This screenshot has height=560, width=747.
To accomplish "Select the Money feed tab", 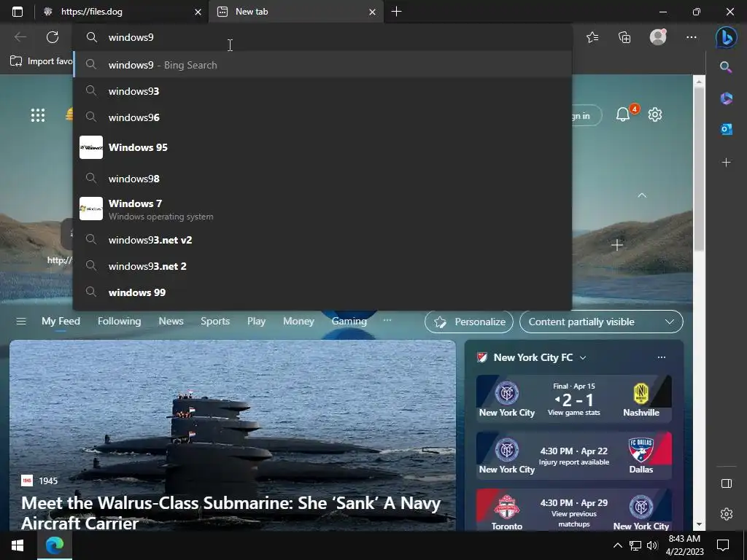I will [298, 322].
